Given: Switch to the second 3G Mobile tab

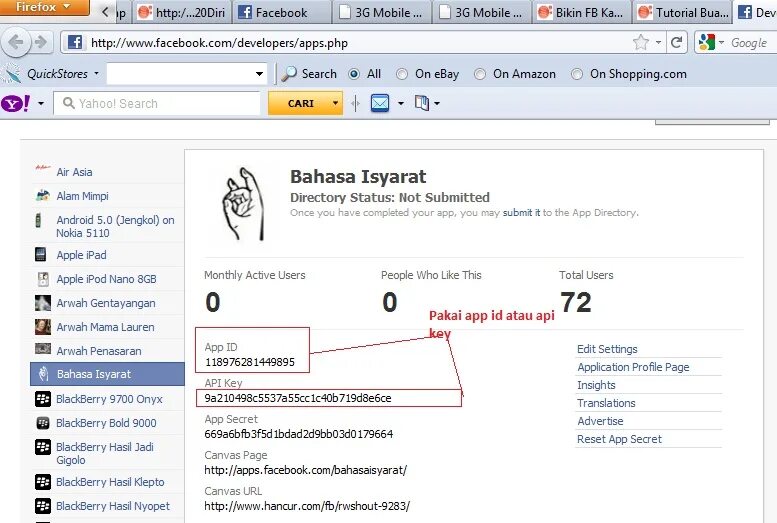Looking at the screenshot, I should tap(482, 12).
